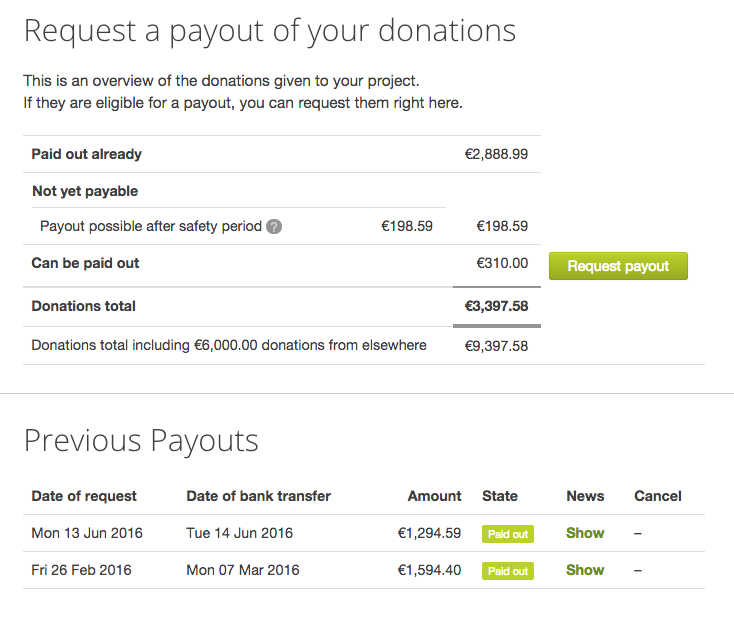
Task: Click the Can be paid out €310.00 value
Action: click(x=502, y=263)
